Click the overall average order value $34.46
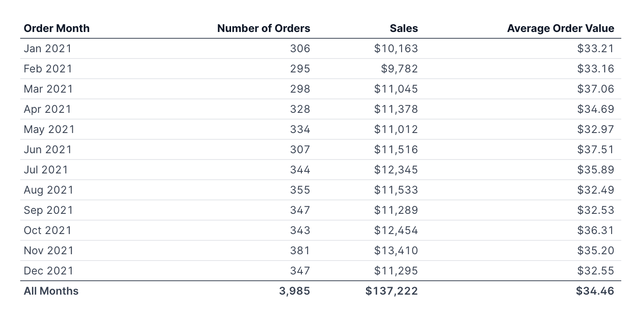The height and width of the screenshot is (314, 644). point(596,291)
